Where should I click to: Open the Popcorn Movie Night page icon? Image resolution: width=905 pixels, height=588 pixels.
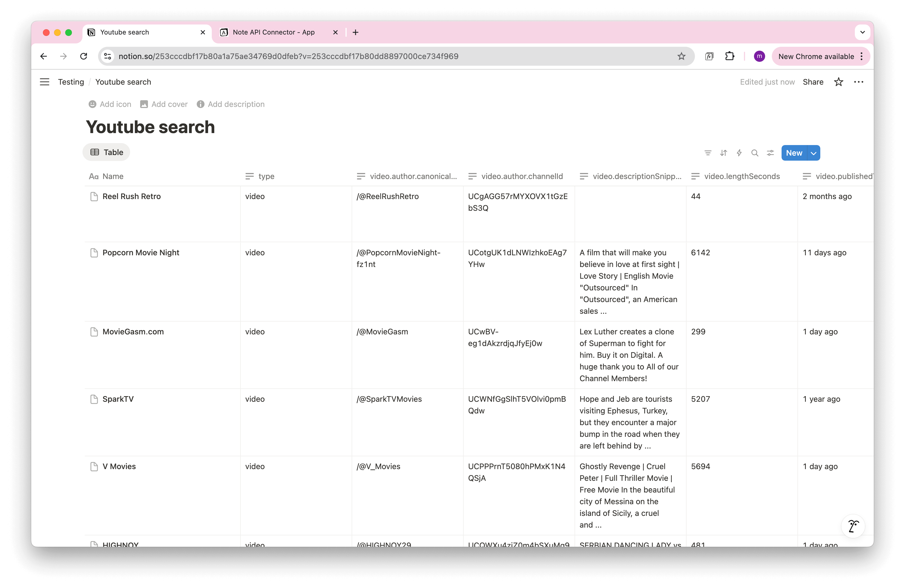point(94,253)
